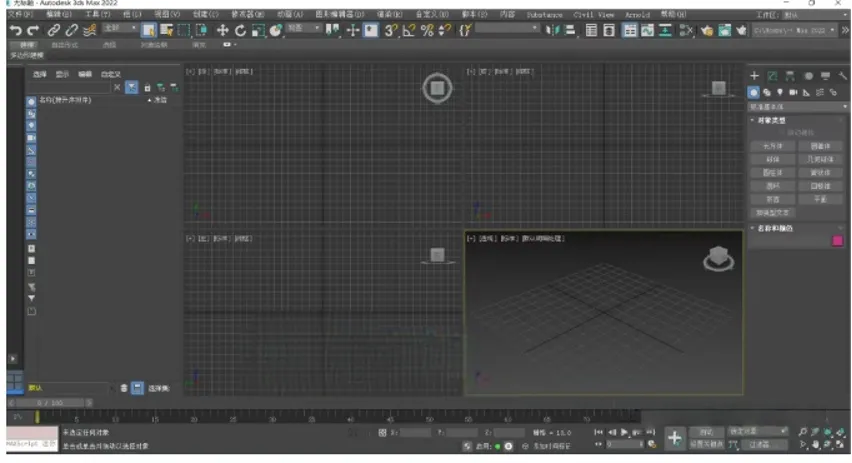Screen dimensions: 852x463
Task: Open the selection filter dropdown in toolbar
Action: tap(120, 28)
